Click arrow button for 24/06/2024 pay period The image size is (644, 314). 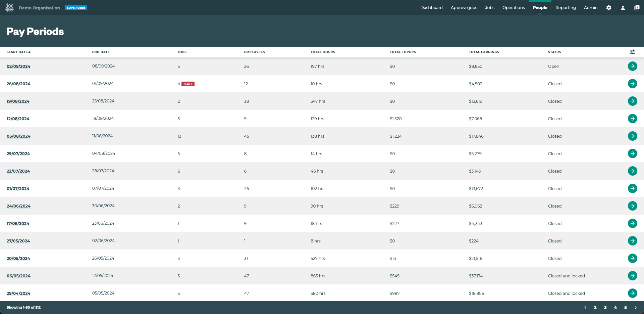632,206
